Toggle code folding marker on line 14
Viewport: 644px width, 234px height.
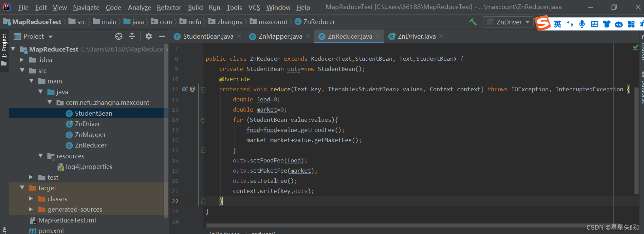[x=203, y=120]
